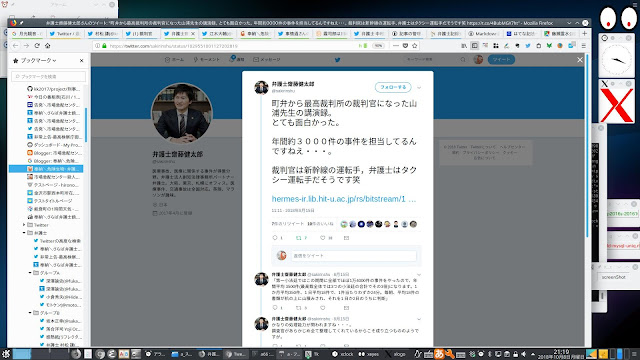Open the user avatar menu in Twitter header
Image resolution: width=640 pixels, height=360 pixels.
click(478, 60)
